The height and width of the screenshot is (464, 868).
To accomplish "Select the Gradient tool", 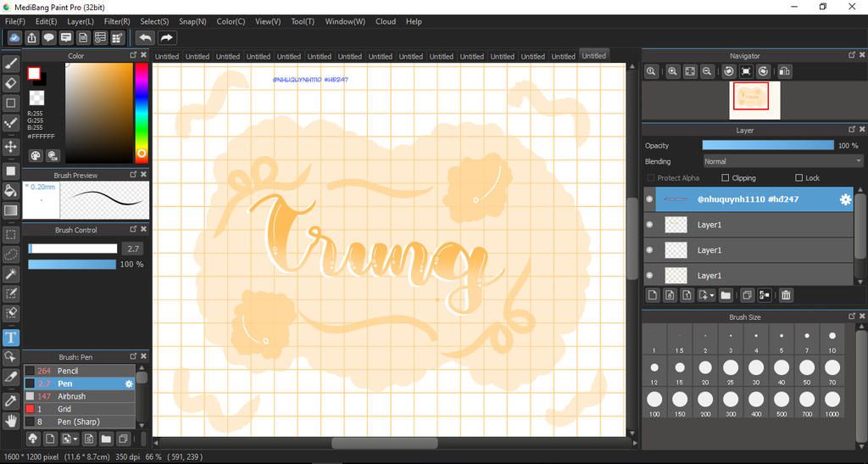I will coord(10,210).
